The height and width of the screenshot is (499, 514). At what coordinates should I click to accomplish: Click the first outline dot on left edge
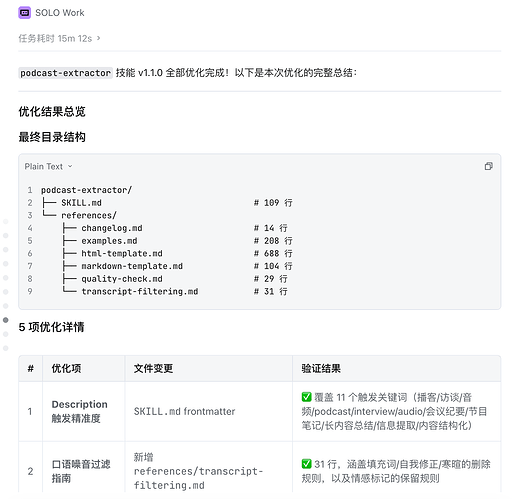(x=6, y=221)
